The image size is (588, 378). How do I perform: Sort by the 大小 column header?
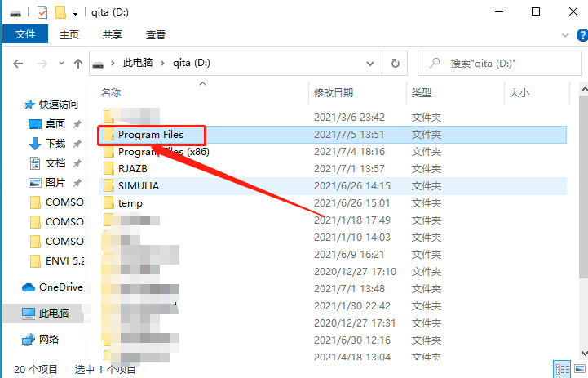click(519, 93)
